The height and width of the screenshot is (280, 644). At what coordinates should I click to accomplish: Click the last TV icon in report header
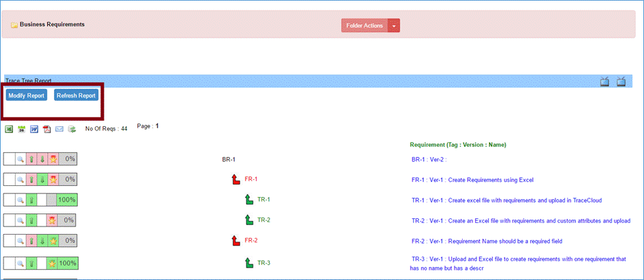pyautogui.click(x=621, y=82)
